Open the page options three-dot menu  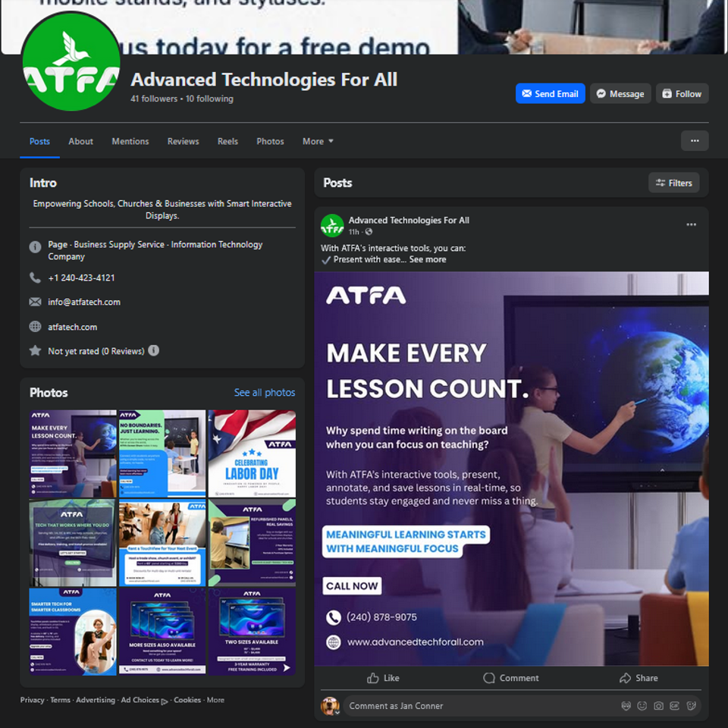(695, 141)
